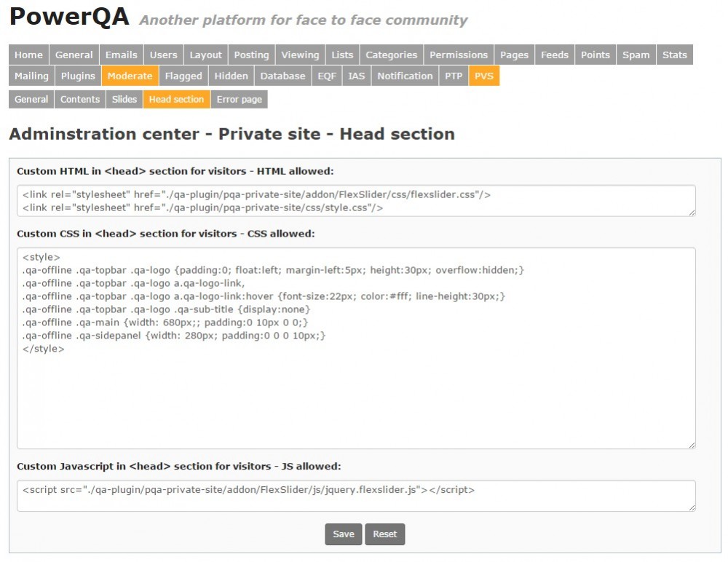Open the Slides sub-tab
This screenshot has width=728, height=562.
click(x=124, y=99)
